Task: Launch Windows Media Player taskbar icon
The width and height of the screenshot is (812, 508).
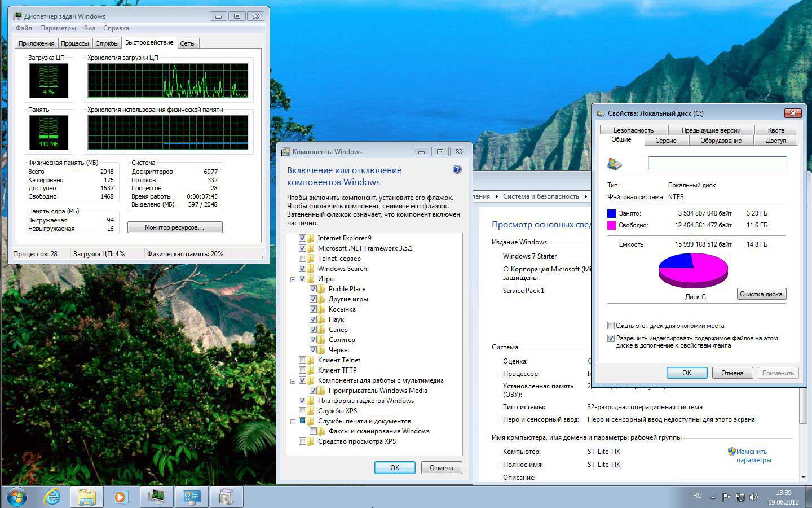Action: [x=121, y=497]
